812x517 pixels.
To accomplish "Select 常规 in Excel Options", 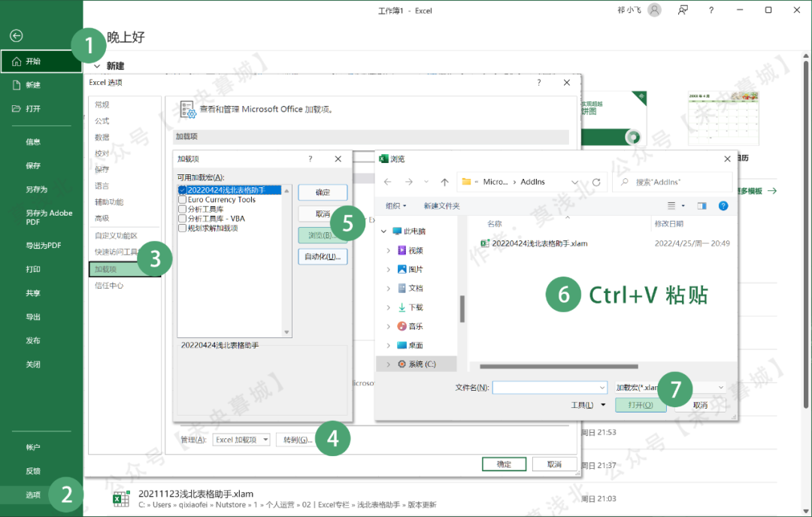I will click(102, 104).
